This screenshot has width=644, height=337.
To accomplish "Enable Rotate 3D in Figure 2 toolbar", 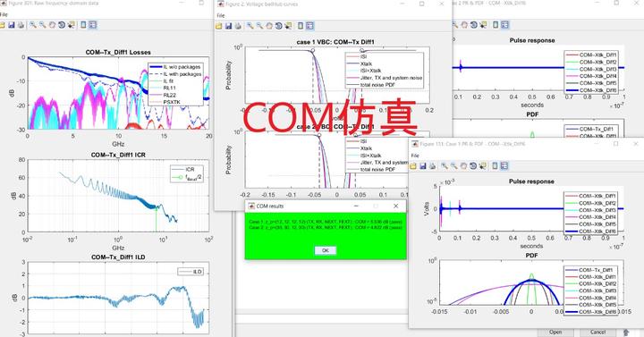I will 279,26.
